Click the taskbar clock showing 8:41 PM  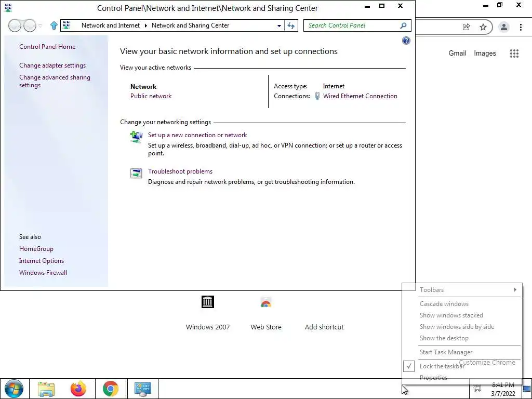coord(503,389)
